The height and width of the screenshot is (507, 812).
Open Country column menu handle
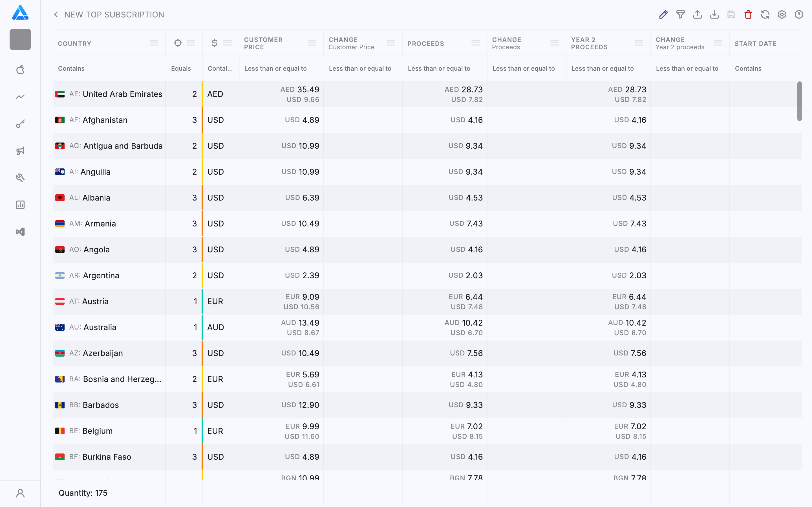154,43
